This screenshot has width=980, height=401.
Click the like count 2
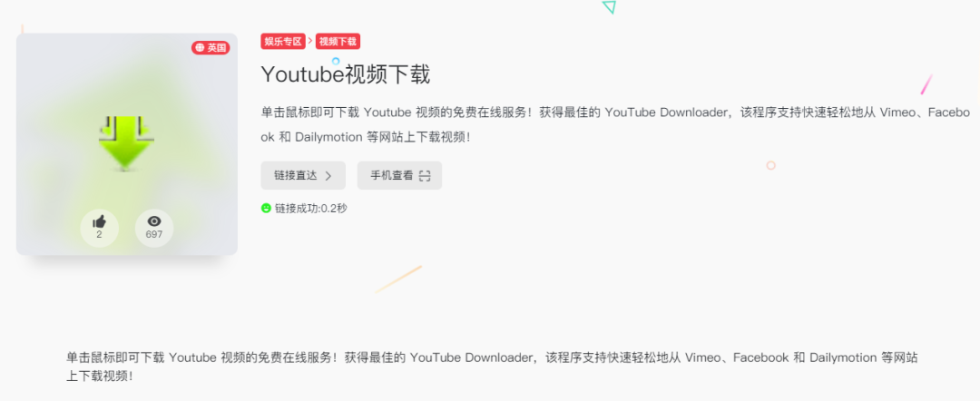pyautogui.click(x=100, y=235)
